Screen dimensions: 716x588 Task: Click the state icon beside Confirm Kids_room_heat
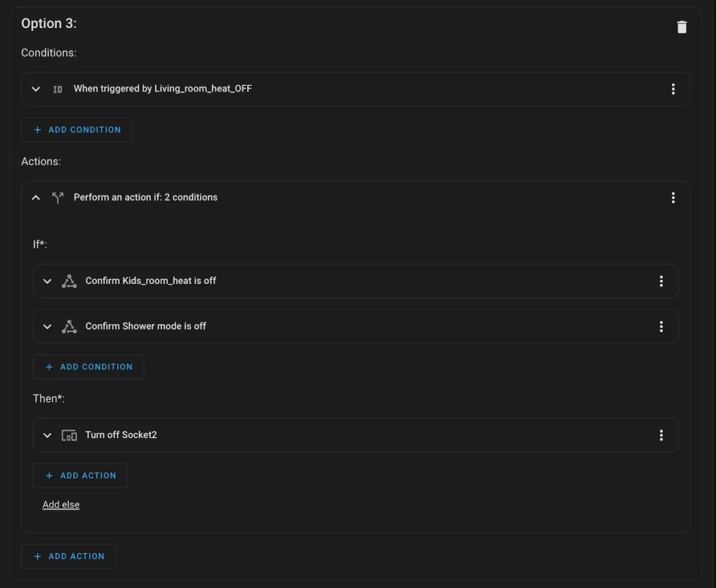[x=69, y=281]
